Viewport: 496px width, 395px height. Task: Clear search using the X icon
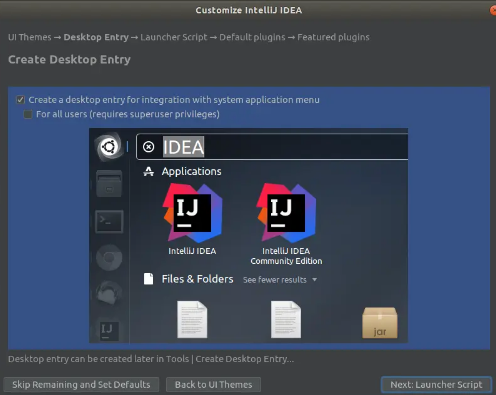[x=148, y=147]
